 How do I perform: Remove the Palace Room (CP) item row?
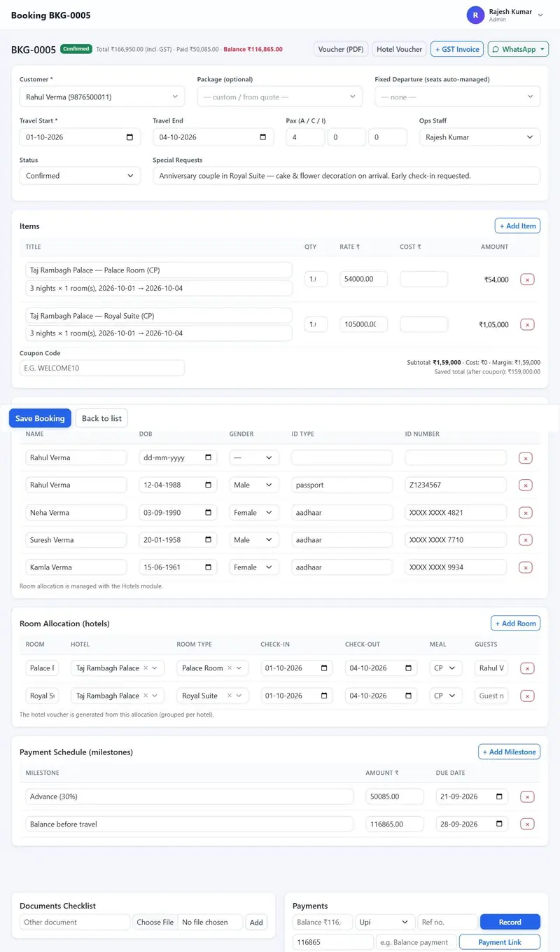click(527, 280)
